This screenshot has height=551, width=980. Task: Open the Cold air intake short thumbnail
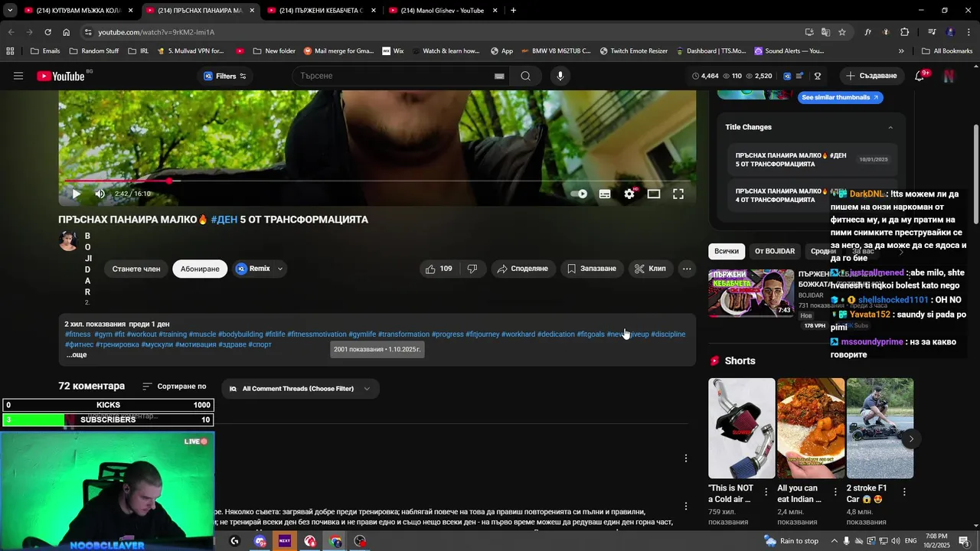[742, 428]
